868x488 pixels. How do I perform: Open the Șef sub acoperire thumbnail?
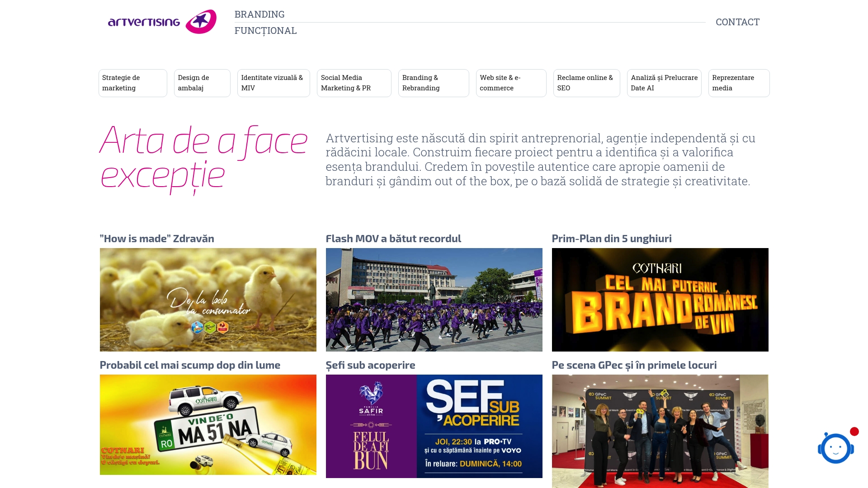pyautogui.click(x=434, y=426)
